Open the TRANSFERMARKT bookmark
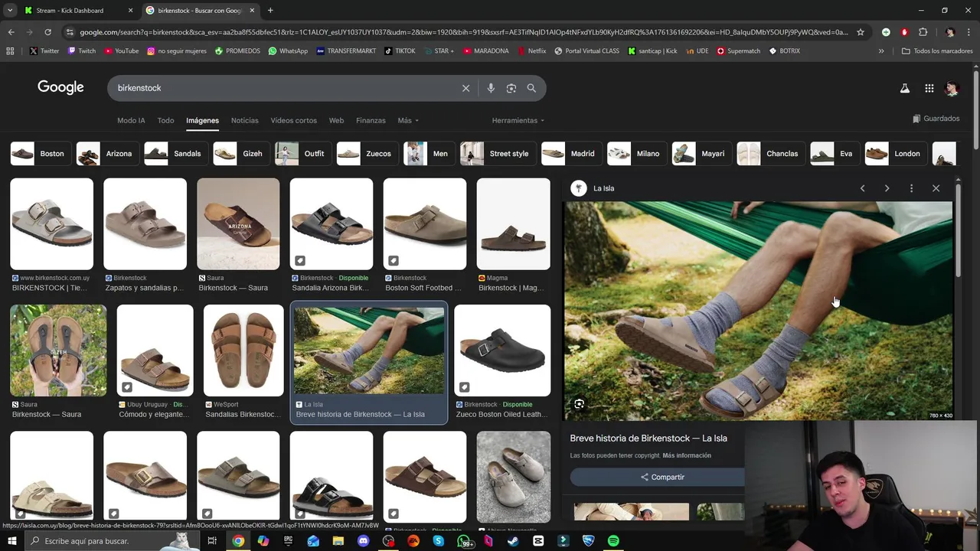This screenshot has height=551, width=980. (346, 51)
